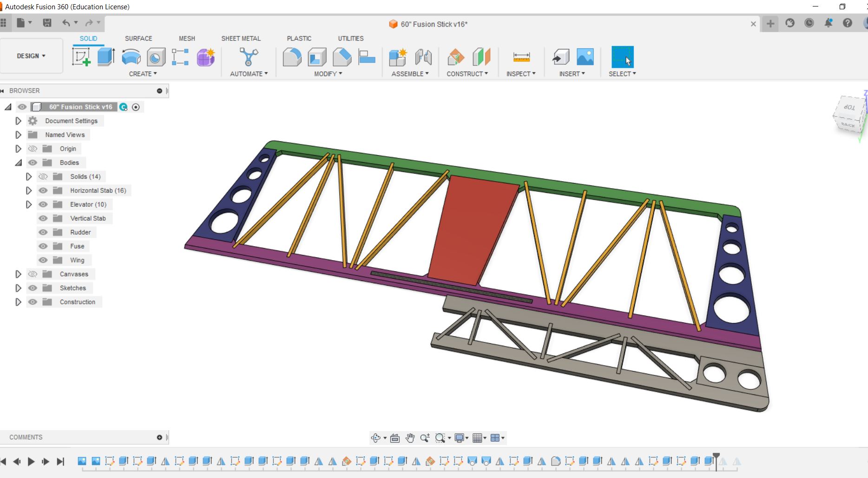868x478 pixels.
Task: Expand the Horizontal Stab (16) folder
Action: coord(29,190)
